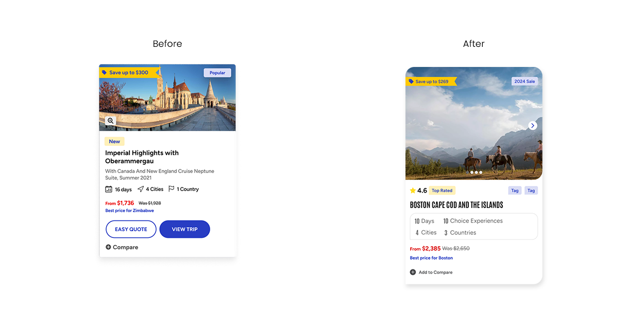Click the Best price for Boston link
Screen dimensions: 644x309
pyautogui.click(x=431, y=258)
